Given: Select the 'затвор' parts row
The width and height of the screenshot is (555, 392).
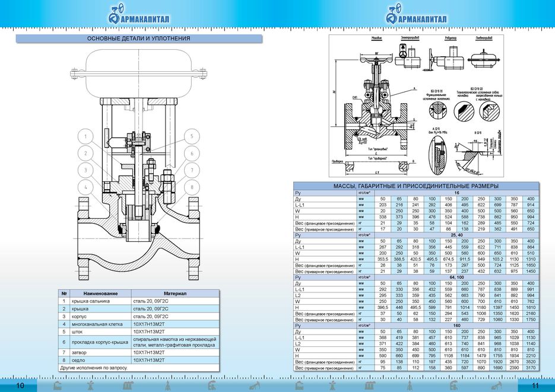Looking at the screenshot, I should (x=139, y=352).
